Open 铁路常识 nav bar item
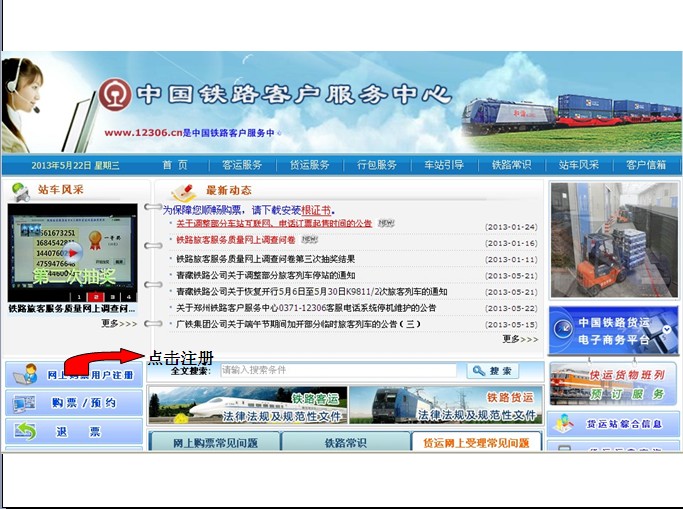Screen dimensions: 683x509 [x=511, y=165]
